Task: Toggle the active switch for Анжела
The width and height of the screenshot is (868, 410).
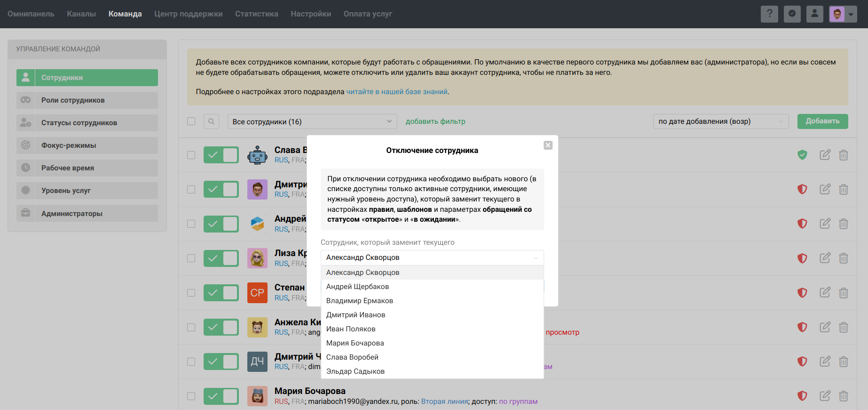Action: pyautogui.click(x=221, y=327)
